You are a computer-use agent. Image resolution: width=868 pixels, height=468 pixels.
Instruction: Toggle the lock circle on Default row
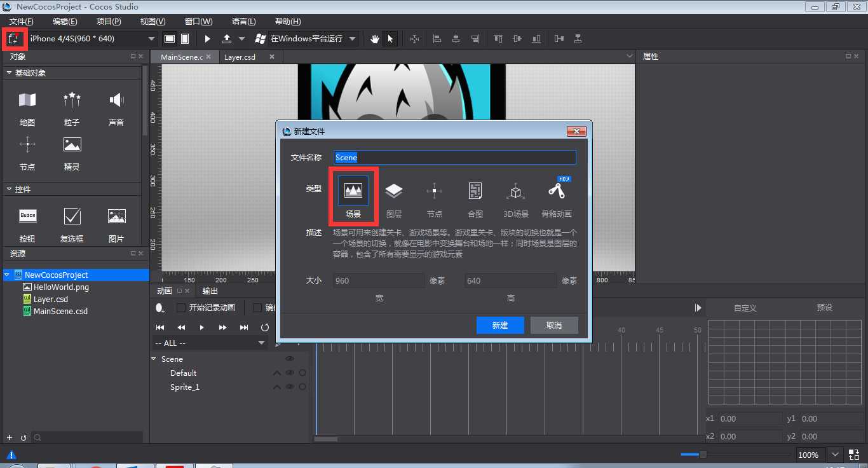302,373
